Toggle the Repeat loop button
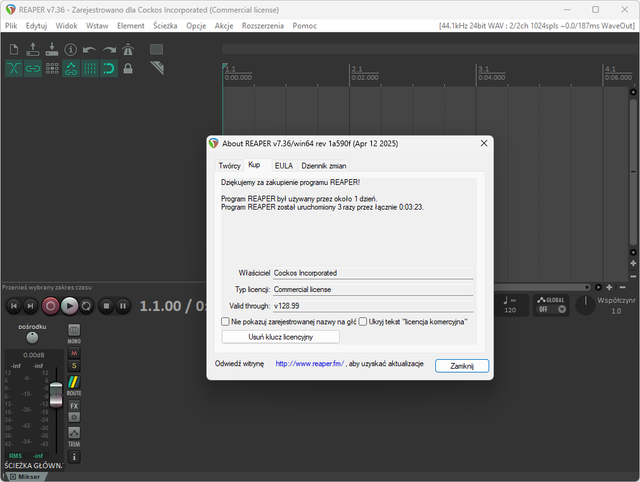This screenshot has width=640, height=482. click(87, 306)
